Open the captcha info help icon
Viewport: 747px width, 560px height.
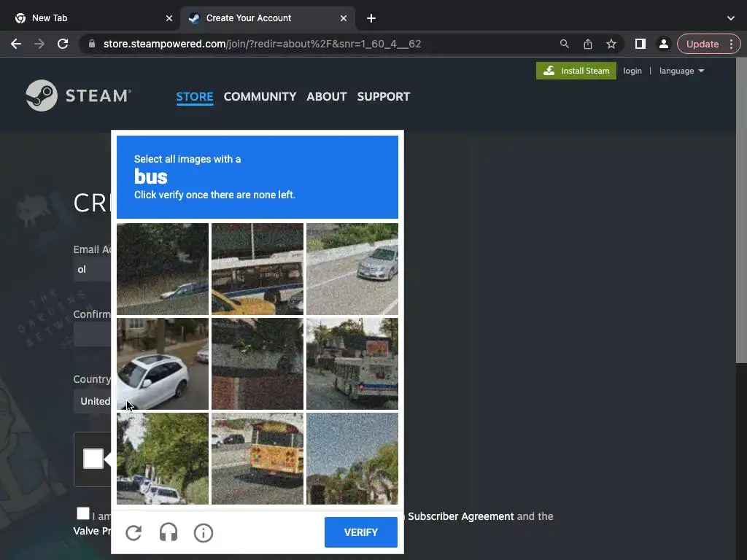coord(204,532)
